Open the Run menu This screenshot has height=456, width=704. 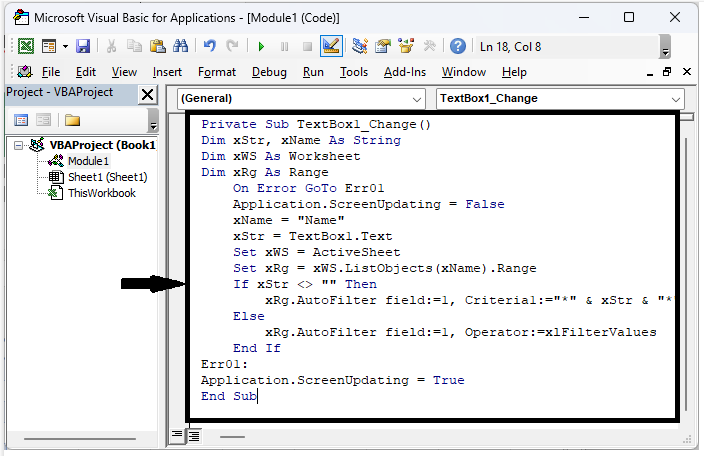(313, 72)
